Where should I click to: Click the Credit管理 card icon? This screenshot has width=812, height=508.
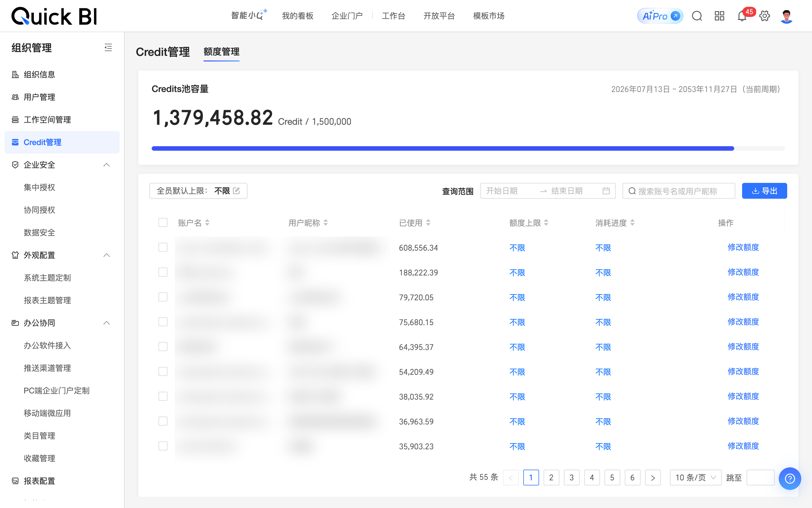point(15,143)
